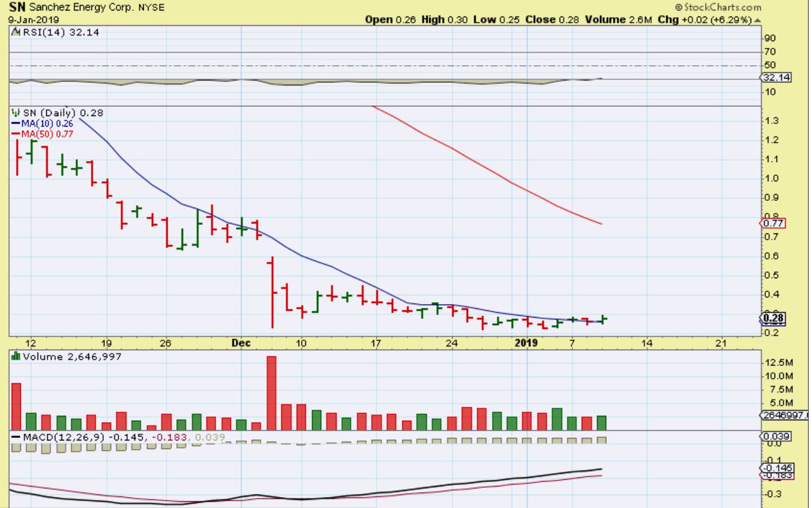The image size is (812, 508).
Task: Click the 9-Jan-2019 chart date
Action: tap(33, 20)
